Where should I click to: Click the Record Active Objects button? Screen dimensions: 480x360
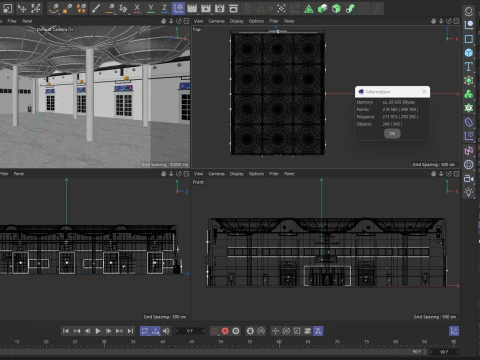point(214,331)
